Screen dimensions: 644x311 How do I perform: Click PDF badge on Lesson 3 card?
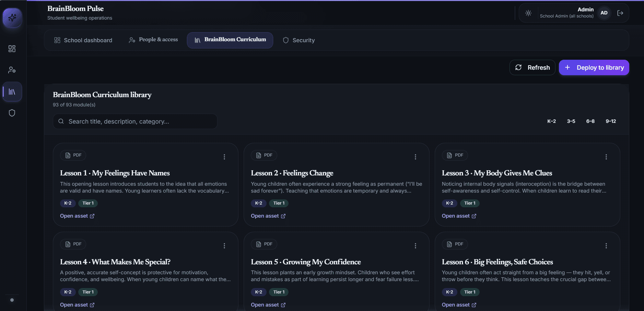pos(455,155)
